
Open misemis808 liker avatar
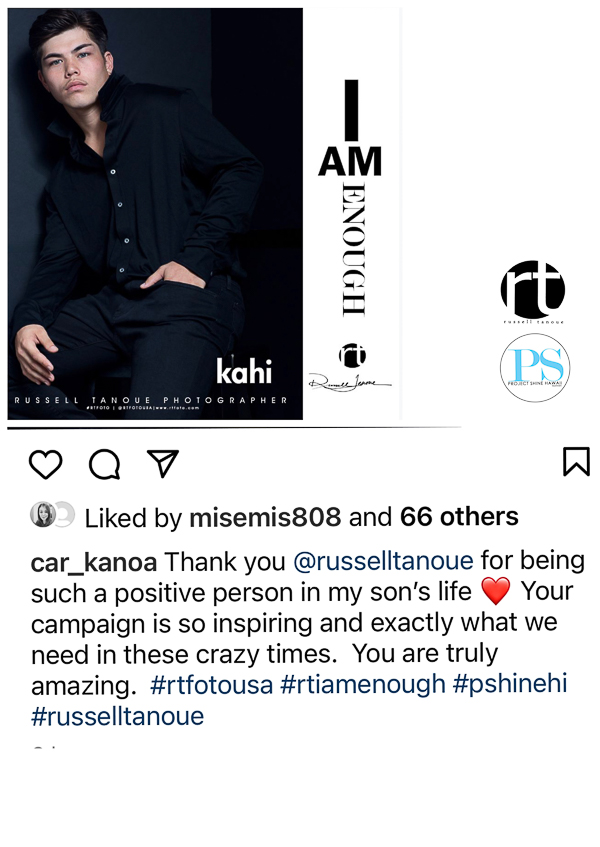pos(43,515)
